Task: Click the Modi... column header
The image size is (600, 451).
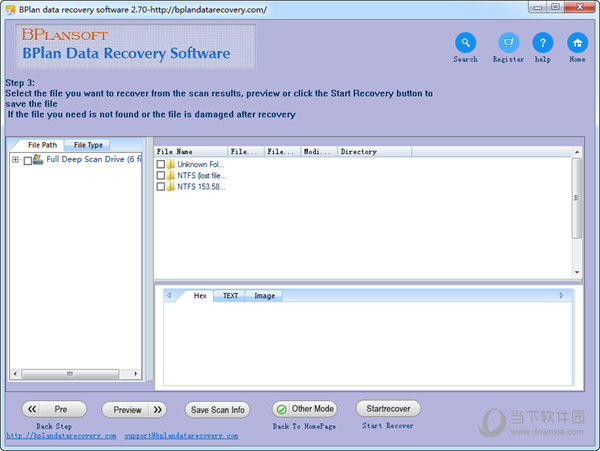Action: coord(319,152)
